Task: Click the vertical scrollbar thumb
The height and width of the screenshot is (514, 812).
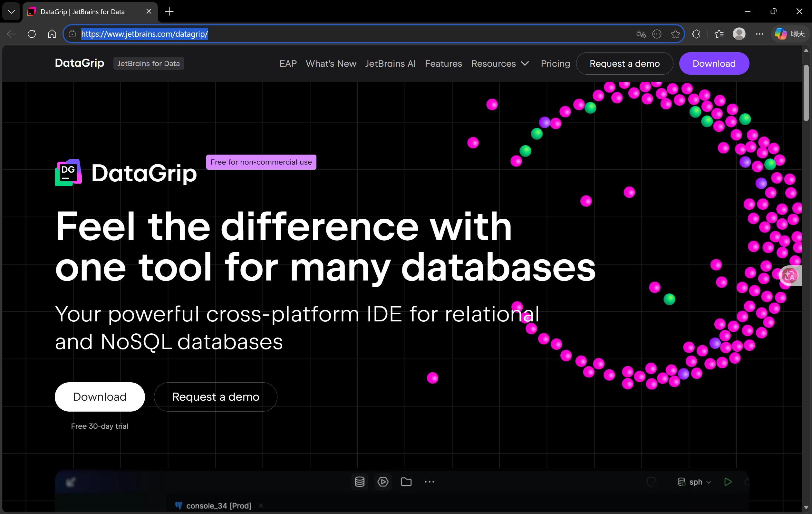Action: [806, 92]
